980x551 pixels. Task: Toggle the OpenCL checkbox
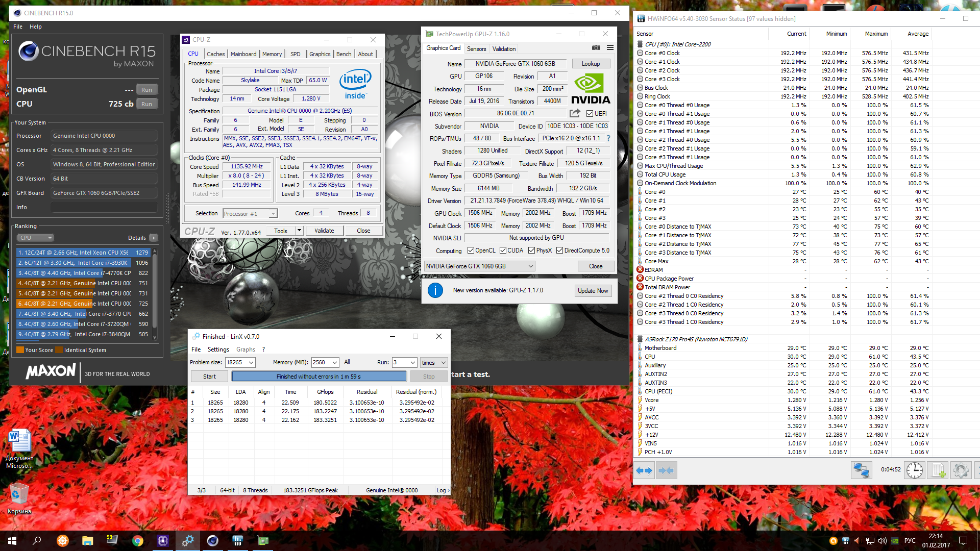click(x=471, y=251)
